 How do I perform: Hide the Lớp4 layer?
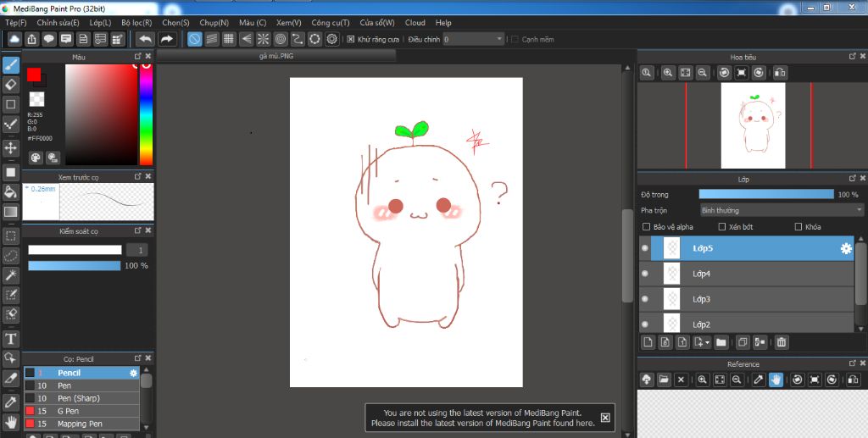coord(645,274)
